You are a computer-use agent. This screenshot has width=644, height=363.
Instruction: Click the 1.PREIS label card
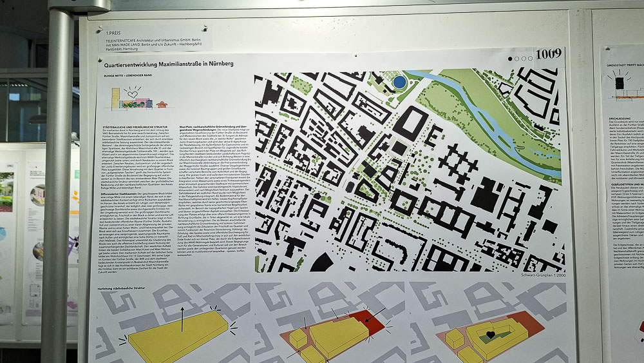click(155, 39)
